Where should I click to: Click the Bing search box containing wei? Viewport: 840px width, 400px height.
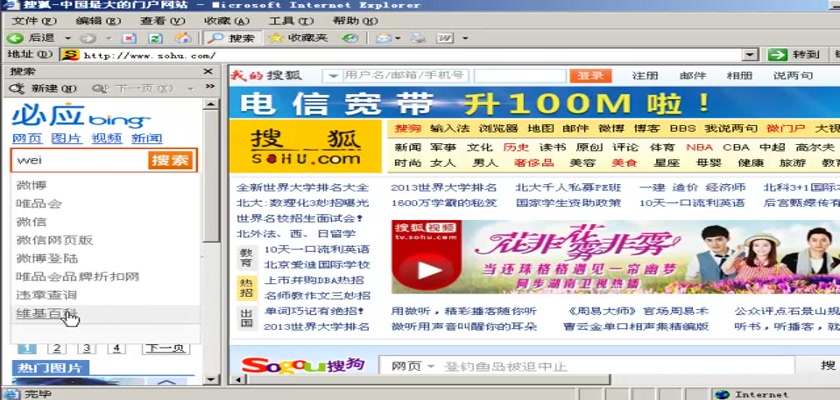[80, 160]
